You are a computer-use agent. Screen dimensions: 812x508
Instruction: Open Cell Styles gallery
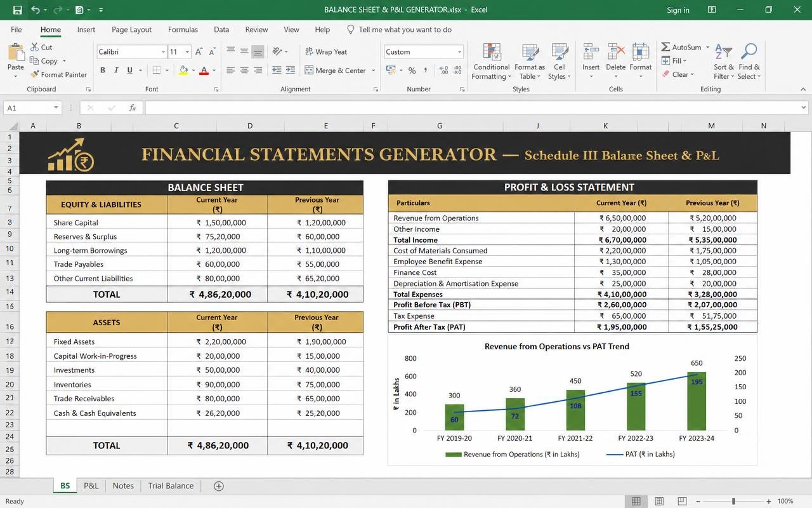(559, 62)
